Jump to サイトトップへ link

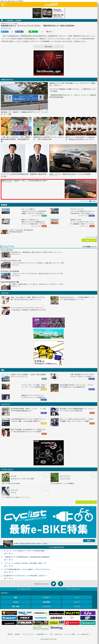(x=24, y=589)
